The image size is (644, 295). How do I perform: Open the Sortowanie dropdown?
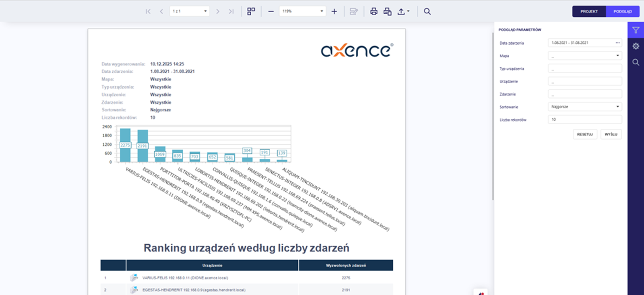585,107
